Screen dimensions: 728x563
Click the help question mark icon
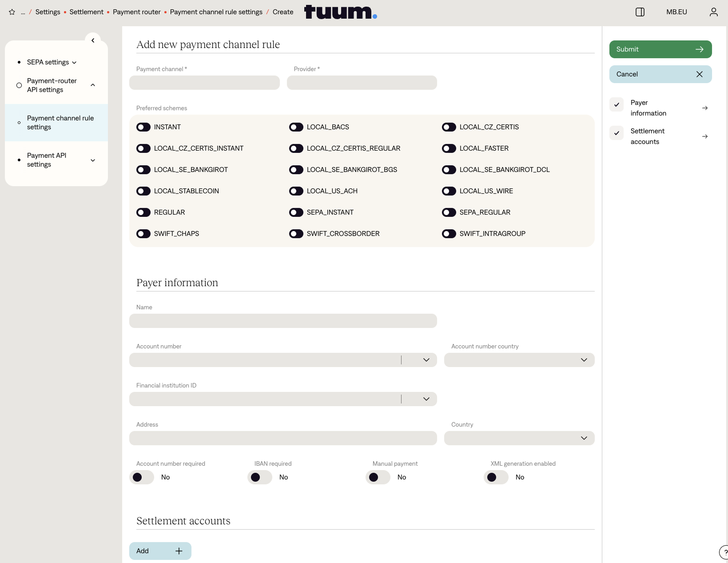(724, 552)
